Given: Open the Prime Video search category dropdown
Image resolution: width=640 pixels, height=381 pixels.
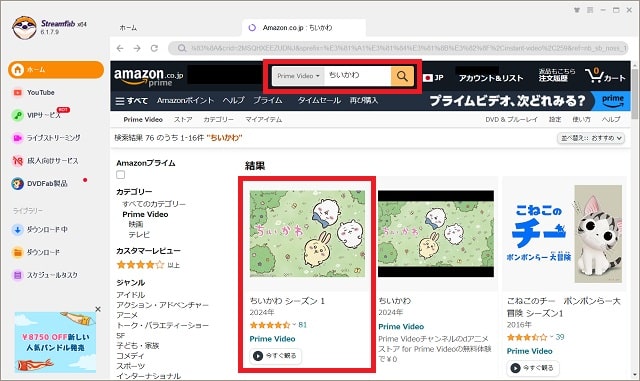Looking at the screenshot, I should click(x=298, y=76).
